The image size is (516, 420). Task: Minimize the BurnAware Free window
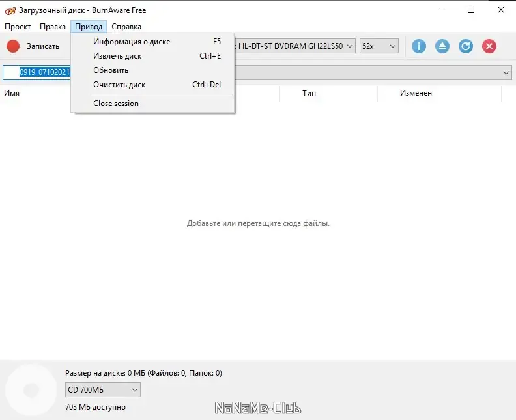point(442,10)
